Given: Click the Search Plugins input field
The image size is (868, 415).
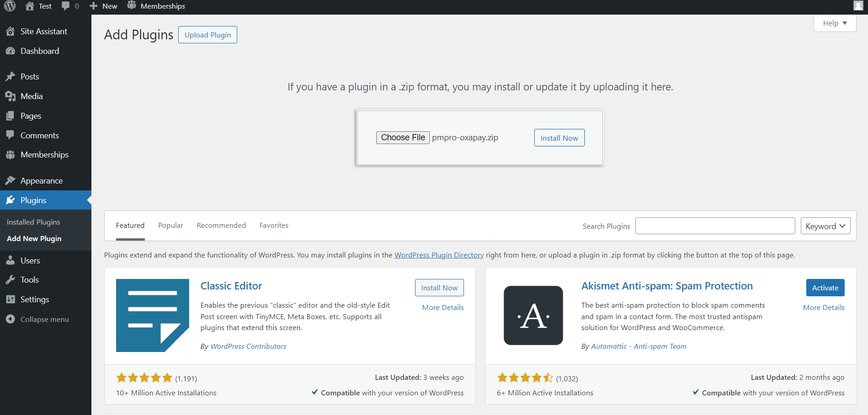Looking at the screenshot, I should tap(715, 226).
